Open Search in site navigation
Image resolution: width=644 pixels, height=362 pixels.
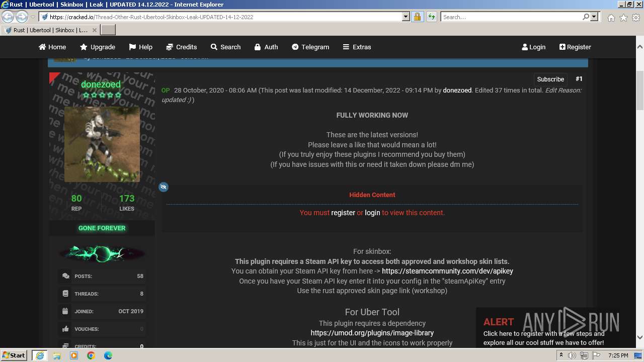coord(225,47)
